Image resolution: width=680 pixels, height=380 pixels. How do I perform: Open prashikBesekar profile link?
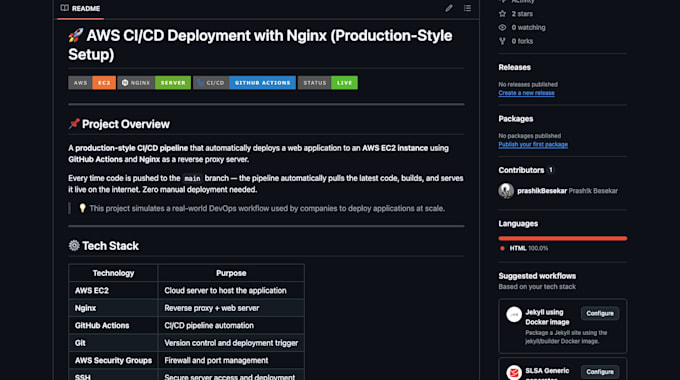point(542,191)
